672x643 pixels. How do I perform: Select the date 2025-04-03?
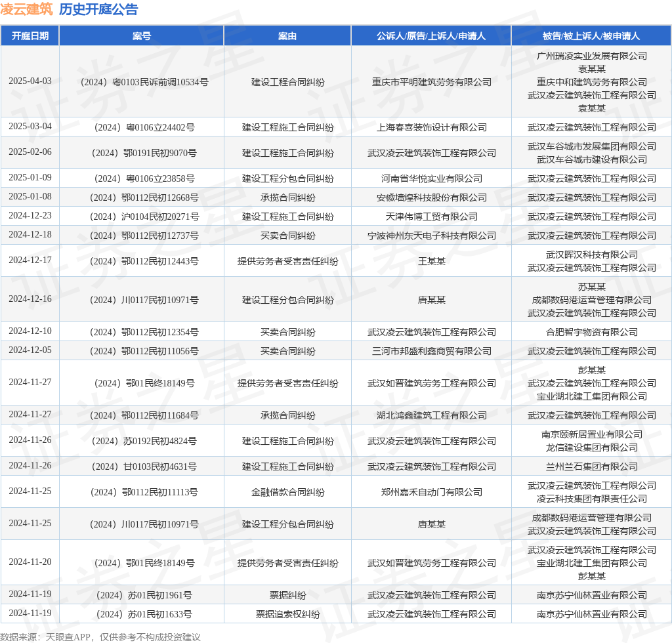point(30,81)
